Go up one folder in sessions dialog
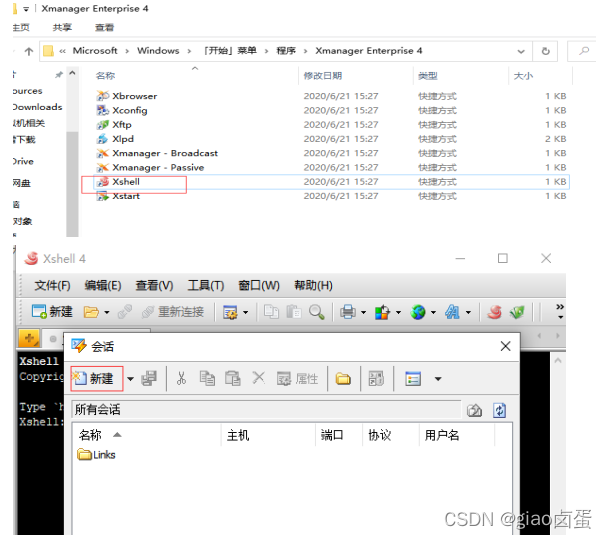607x539 pixels. click(474, 410)
